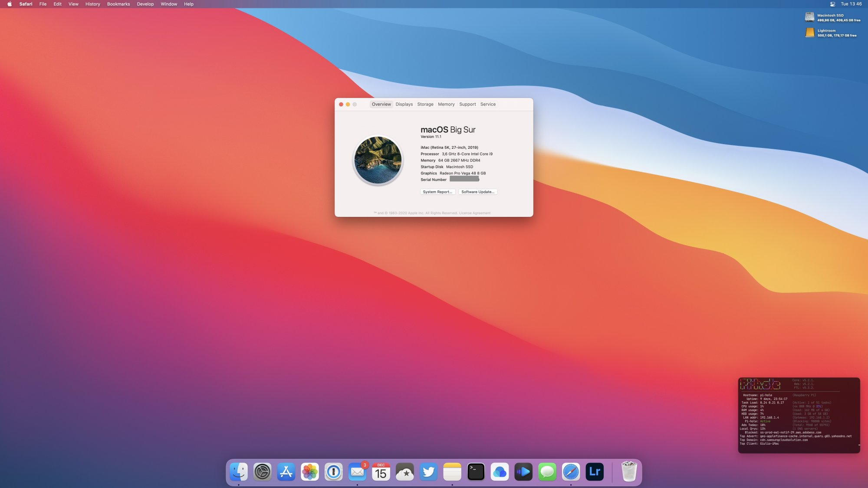Screen dimensions: 868x488
Task: Switch to the Memory tab
Action: pos(446,104)
